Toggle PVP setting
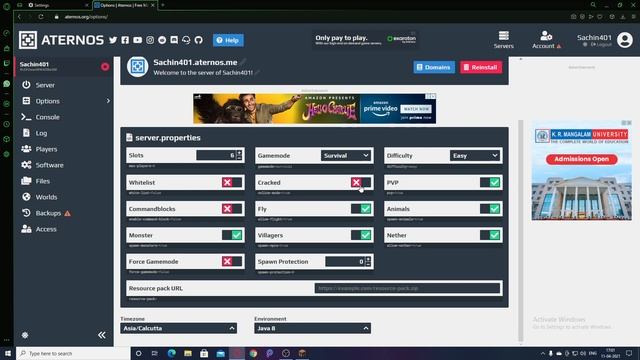 tap(490, 182)
